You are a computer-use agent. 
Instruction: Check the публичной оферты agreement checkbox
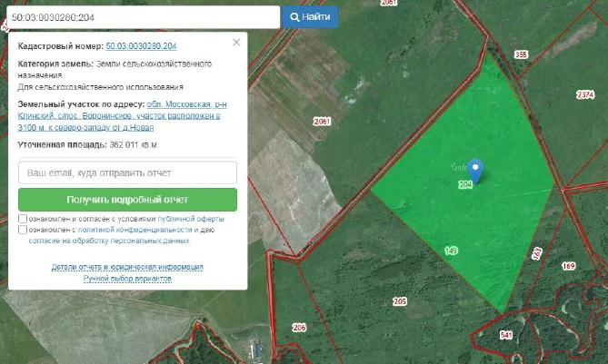(23, 219)
